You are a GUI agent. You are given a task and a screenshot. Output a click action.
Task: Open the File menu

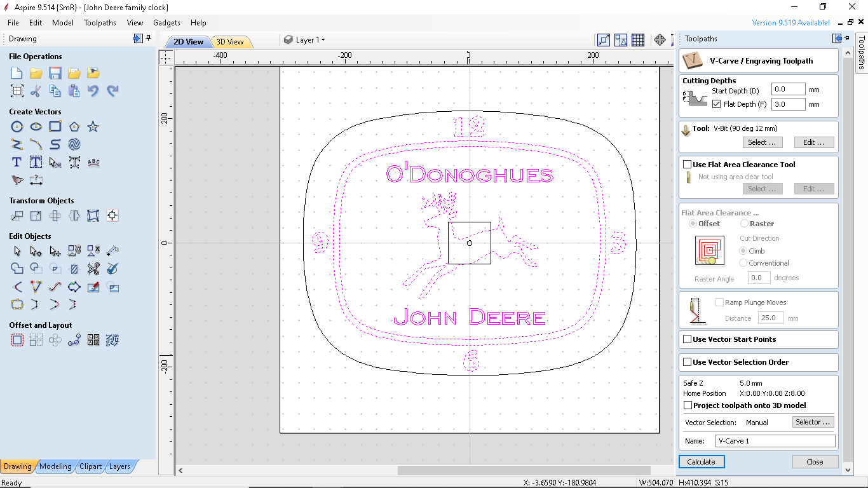pos(13,23)
